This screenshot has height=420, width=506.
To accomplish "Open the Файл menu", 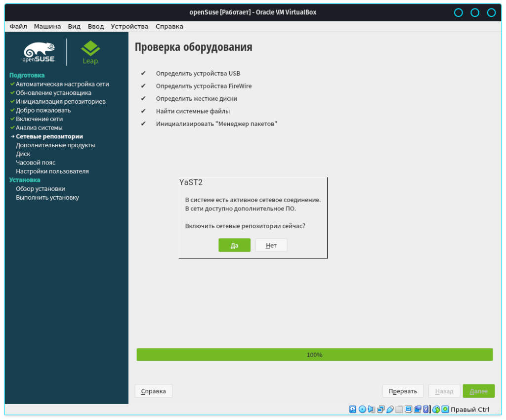I will [18, 27].
